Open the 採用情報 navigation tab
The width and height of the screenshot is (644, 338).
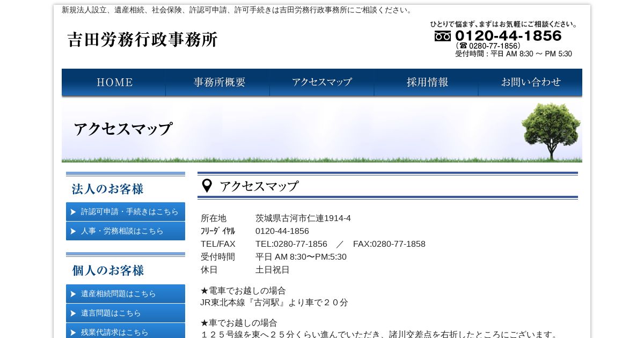426,83
